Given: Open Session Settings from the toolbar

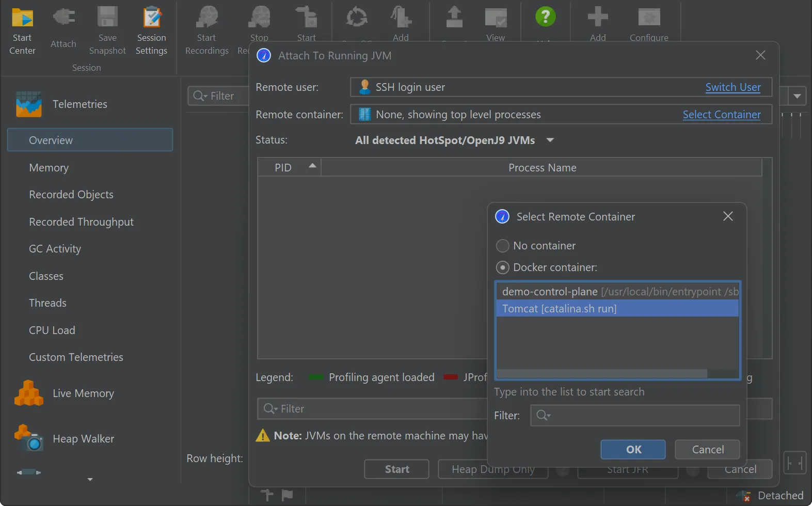Looking at the screenshot, I should [151, 19].
